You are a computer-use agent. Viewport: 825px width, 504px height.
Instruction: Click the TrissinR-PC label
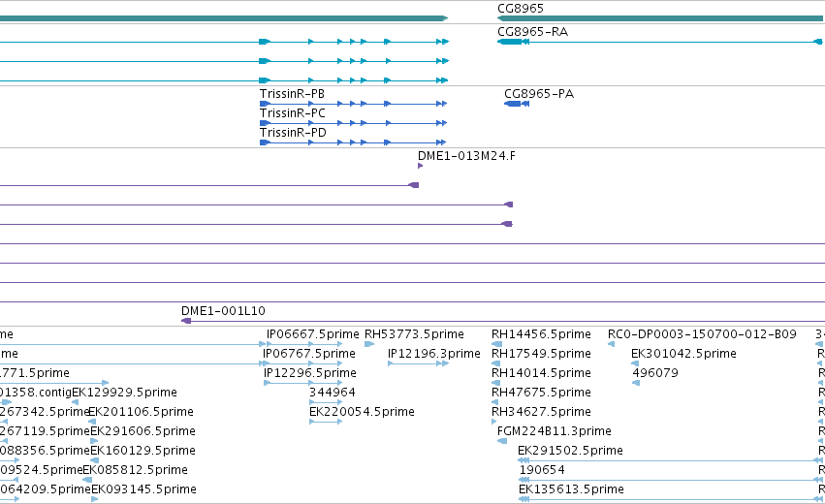tap(293, 113)
